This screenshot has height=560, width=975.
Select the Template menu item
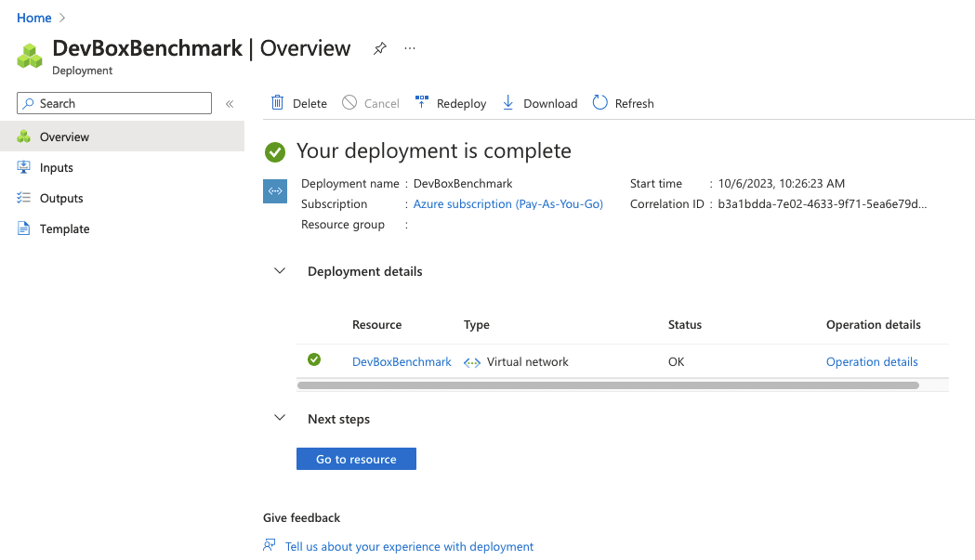pyautogui.click(x=64, y=229)
